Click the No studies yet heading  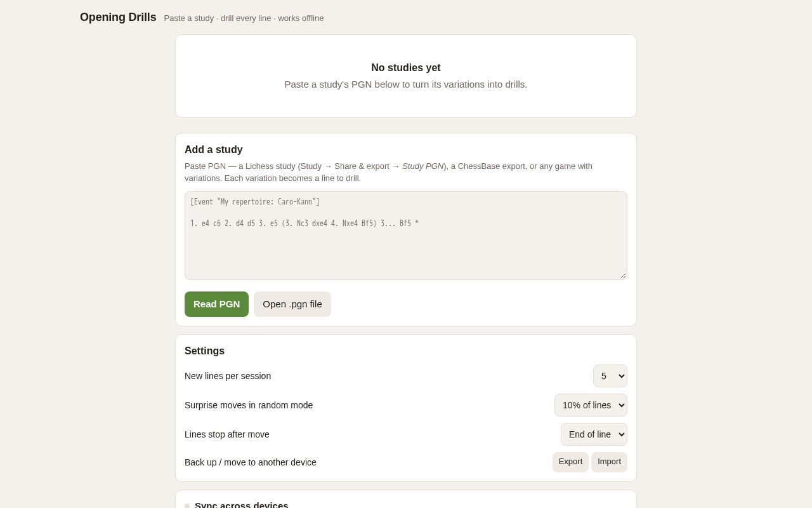point(406,68)
